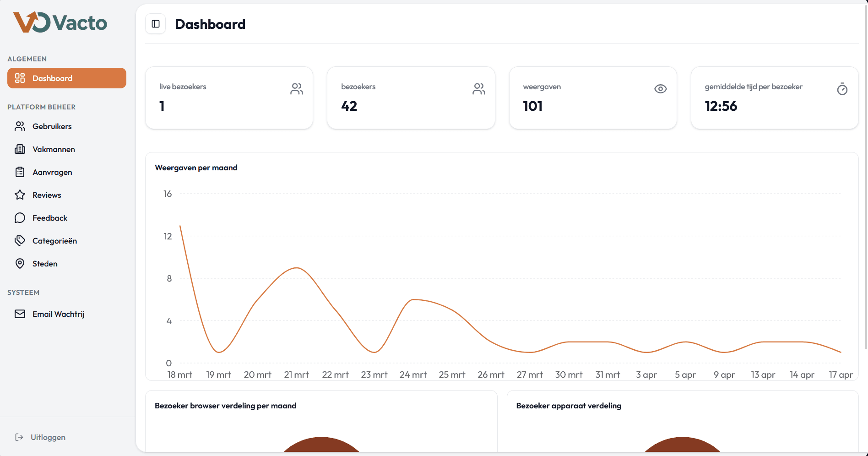Click the 'SYSTEEM' section header
The image size is (868, 456).
23,292
